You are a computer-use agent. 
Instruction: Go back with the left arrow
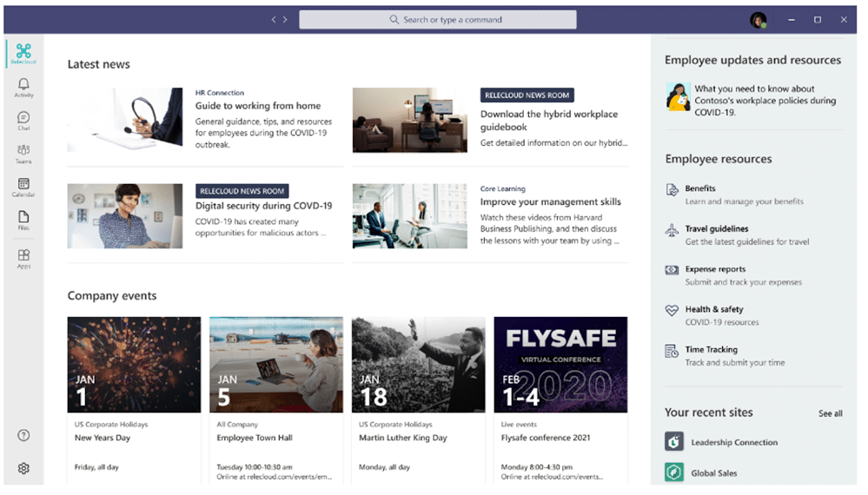(x=274, y=19)
